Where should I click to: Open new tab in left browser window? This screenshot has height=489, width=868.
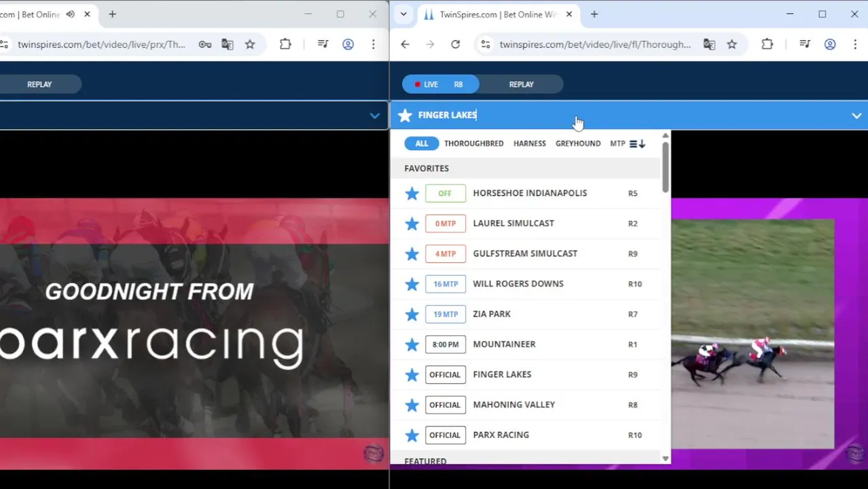pyautogui.click(x=112, y=14)
